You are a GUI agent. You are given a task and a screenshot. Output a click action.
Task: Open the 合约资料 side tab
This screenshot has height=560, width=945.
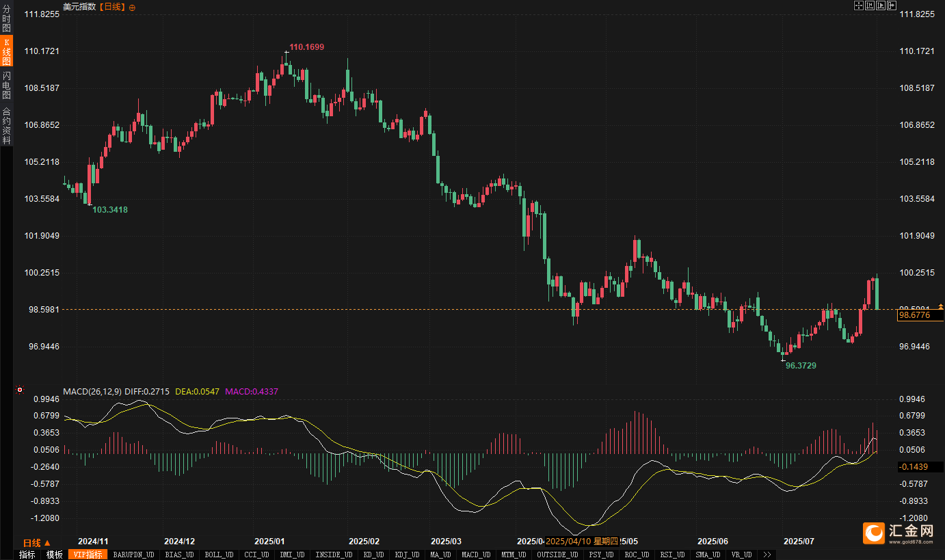7,125
